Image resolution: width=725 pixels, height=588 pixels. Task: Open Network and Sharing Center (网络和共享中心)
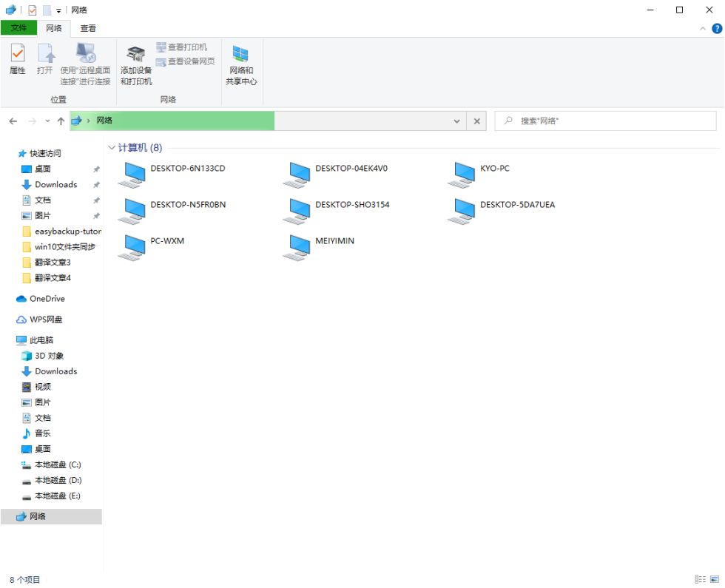(241, 65)
